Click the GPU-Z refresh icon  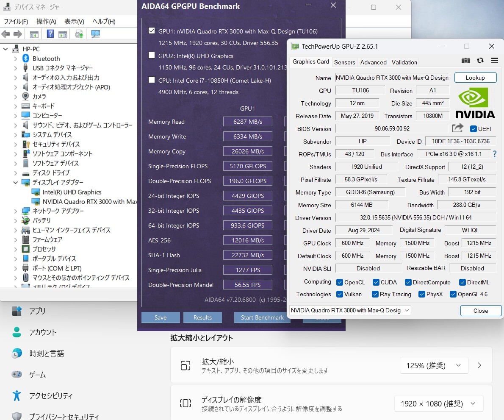point(480,61)
